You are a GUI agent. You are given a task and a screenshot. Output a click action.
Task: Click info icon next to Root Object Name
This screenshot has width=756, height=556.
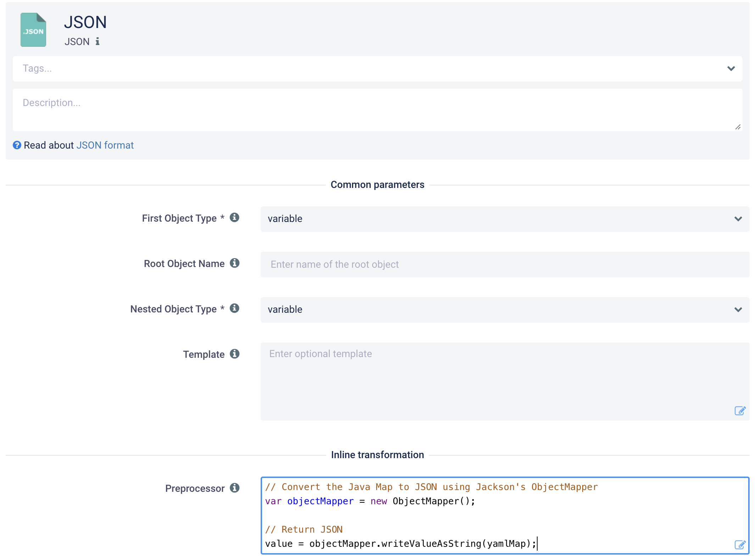coord(234,263)
